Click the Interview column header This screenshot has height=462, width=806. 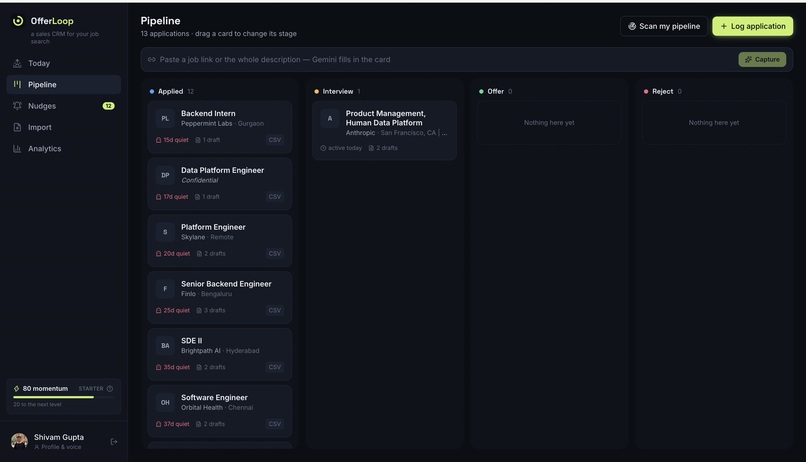click(337, 91)
